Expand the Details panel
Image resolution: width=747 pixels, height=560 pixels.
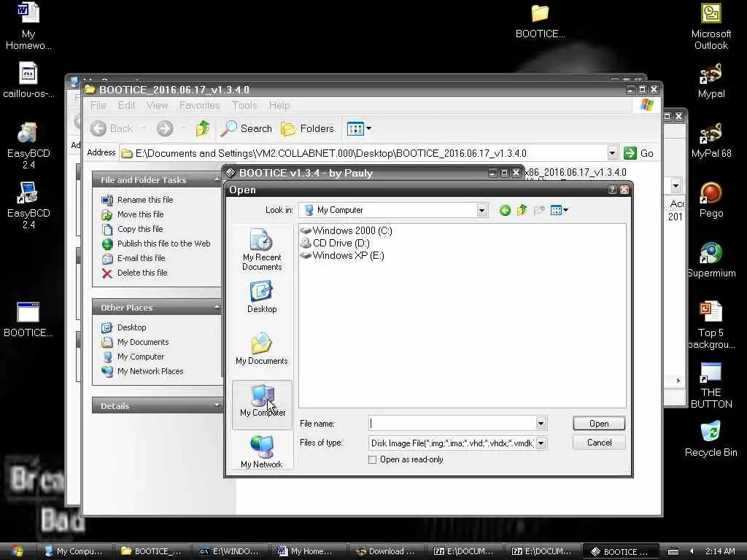217,405
